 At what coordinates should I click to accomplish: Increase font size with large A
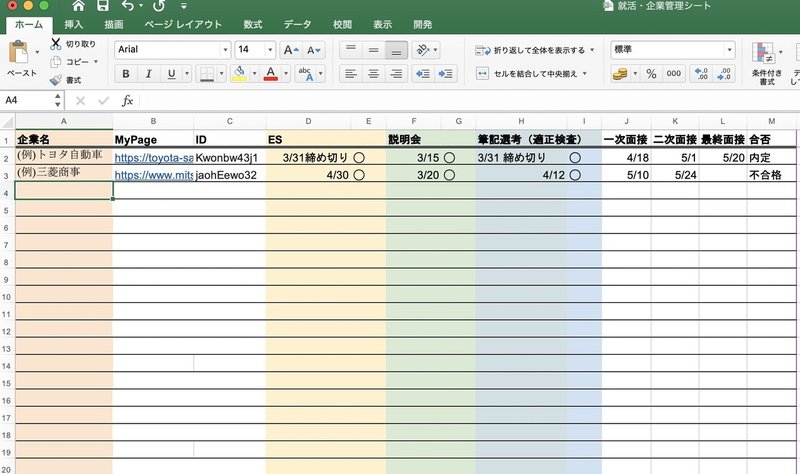click(x=291, y=50)
